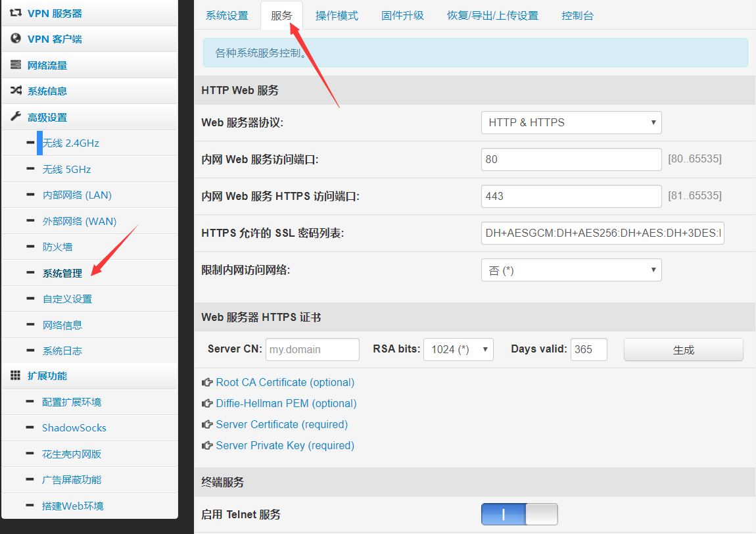756x534 pixels.
Task: Open the Web 服务器协议 dropdown
Action: (571, 122)
